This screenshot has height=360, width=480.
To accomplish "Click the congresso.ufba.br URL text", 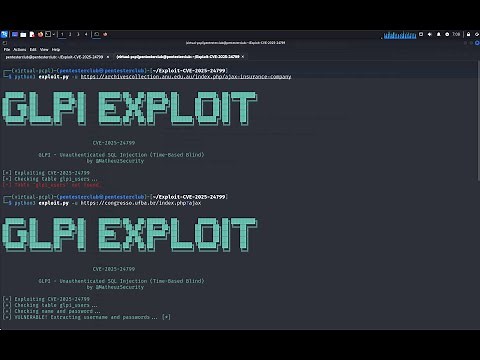I will coord(141,203).
